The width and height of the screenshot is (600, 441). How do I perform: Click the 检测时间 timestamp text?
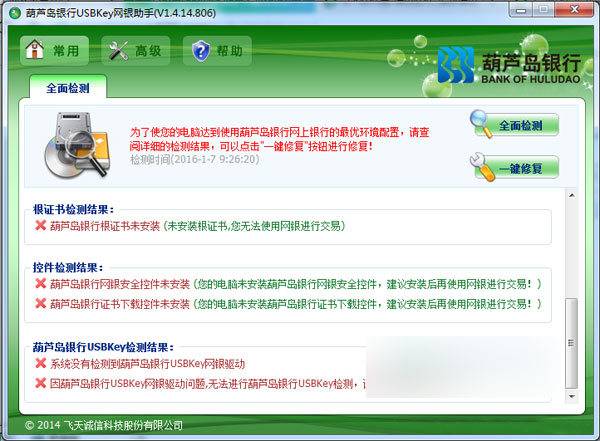(x=195, y=159)
